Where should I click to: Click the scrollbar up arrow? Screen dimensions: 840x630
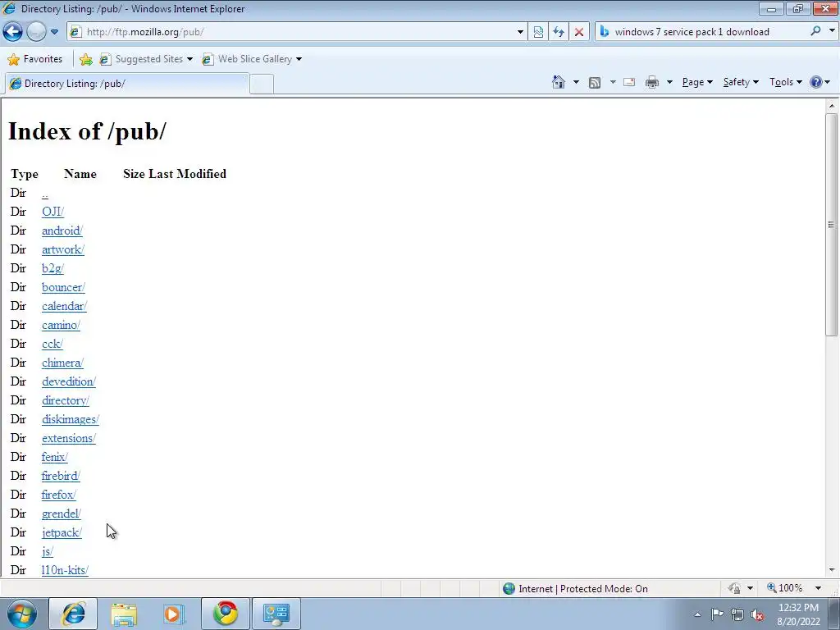[832, 106]
